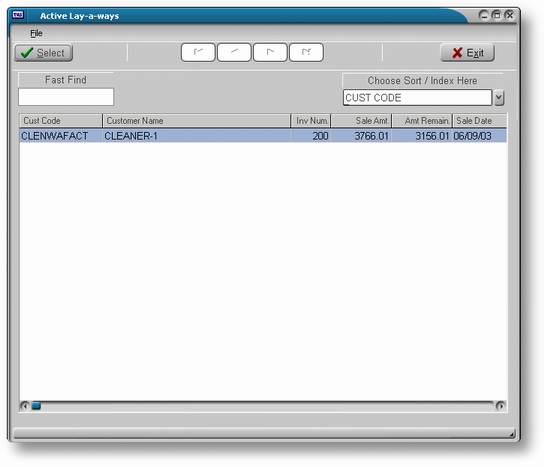Click the Inv Num. column header

coord(311,121)
